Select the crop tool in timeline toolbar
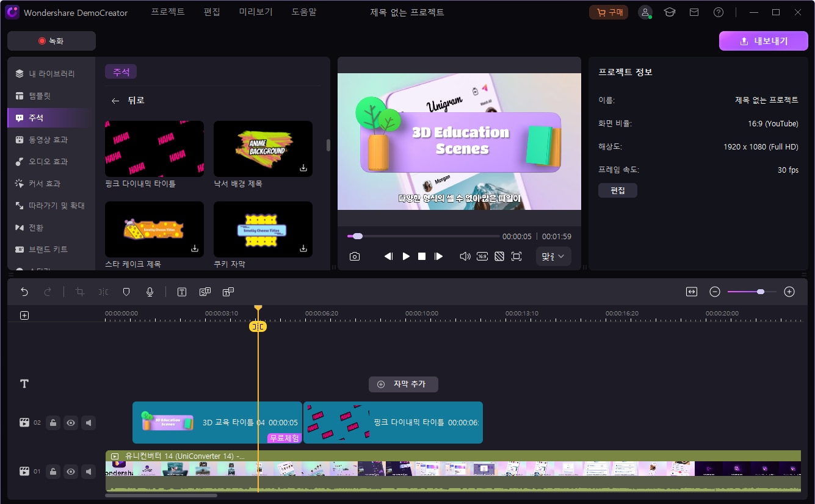This screenshot has height=504, width=815. [x=80, y=292]
